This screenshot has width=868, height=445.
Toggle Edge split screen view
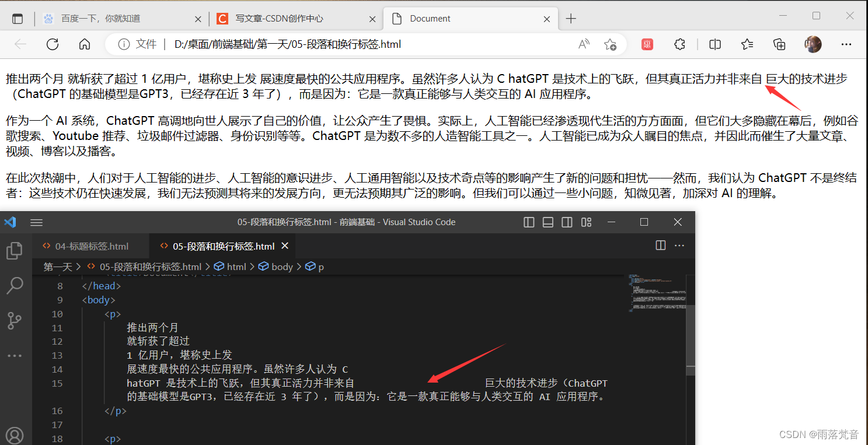pyautogui.click(x=715, y=44)
